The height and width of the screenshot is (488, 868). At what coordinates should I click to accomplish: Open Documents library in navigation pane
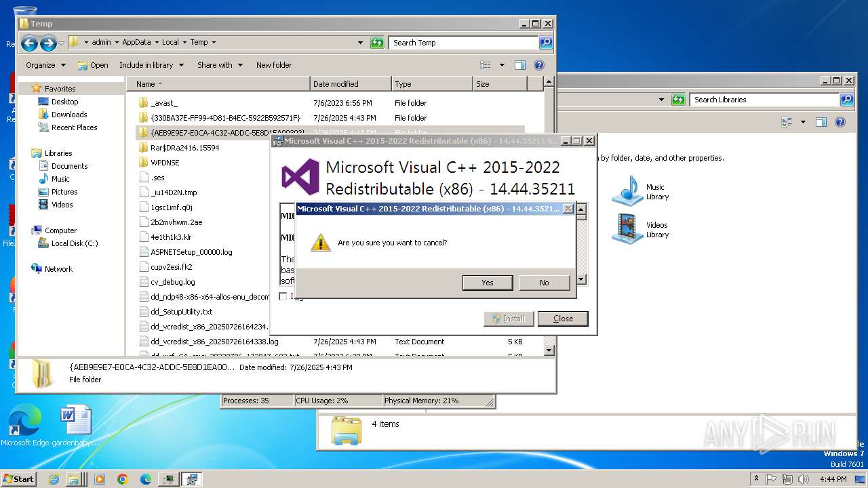coord(70,166)
